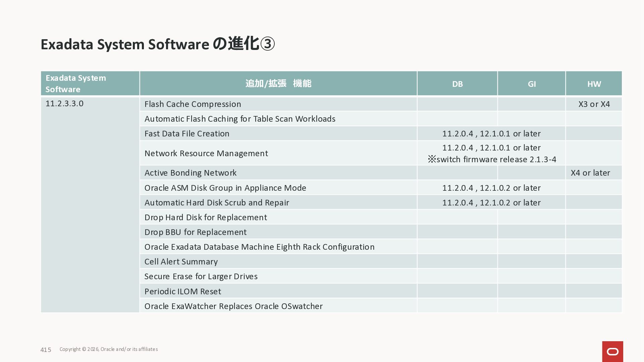Select Automatic Flash Caching for Table Scan Workloads
Viewport: 644px width, 362px height.
coord(240,119)
